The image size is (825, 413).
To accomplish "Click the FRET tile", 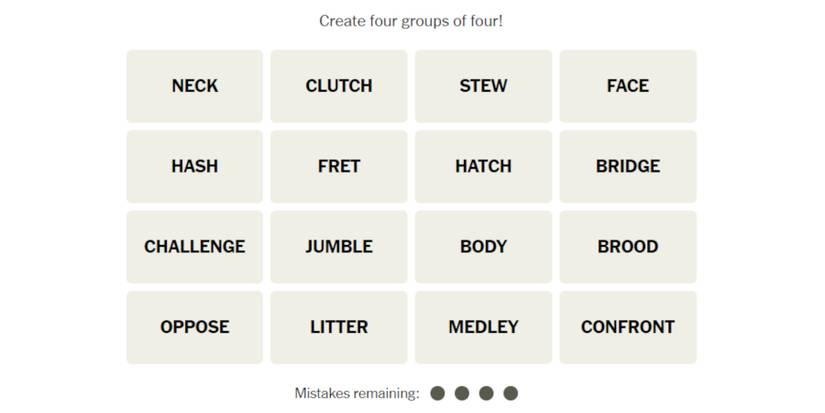I will click(x=339, y=166).
